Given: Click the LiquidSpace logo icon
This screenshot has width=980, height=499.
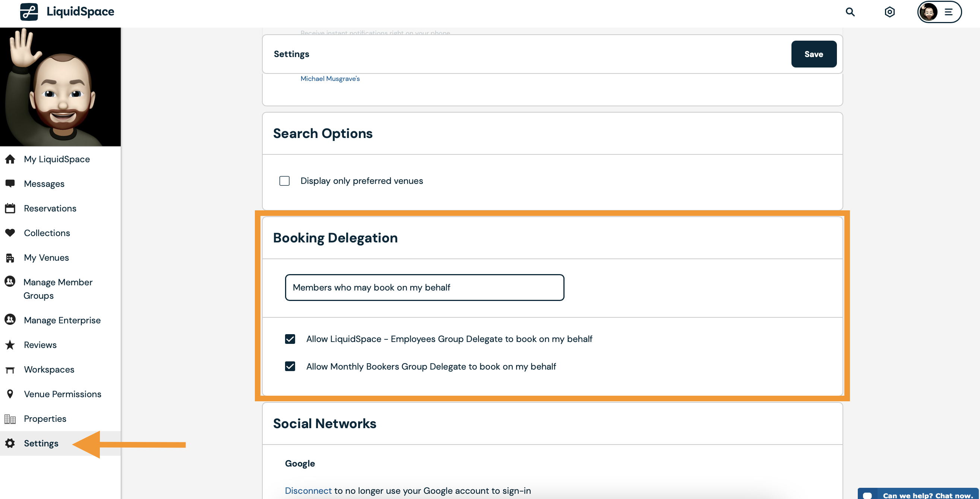Looking at the screenshot, I should 29,12.
